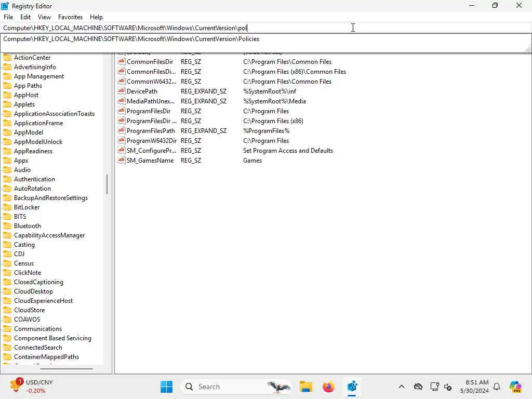The image size is (532, 399).
Task: Select the Census key
Action: pyautogui.click(x=24, y=263)
